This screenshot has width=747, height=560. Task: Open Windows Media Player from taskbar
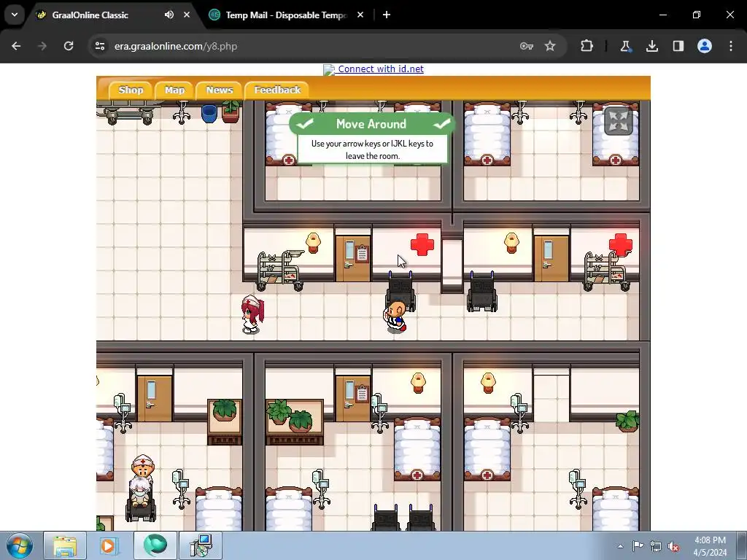pyautogui.click(x=109, y=545)
